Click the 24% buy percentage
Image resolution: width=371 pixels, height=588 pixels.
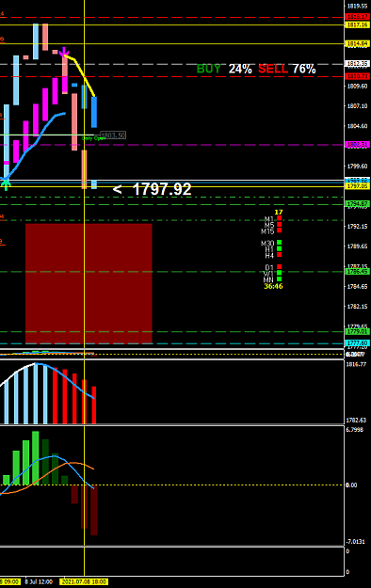pos(240,69)
